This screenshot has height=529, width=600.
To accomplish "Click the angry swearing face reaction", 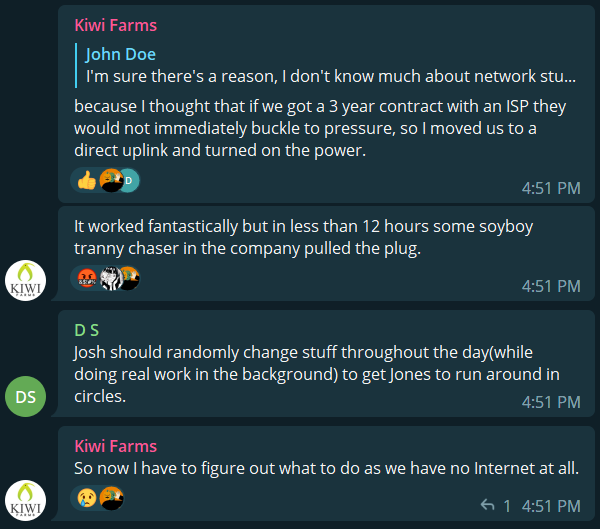I will (85, 278).
